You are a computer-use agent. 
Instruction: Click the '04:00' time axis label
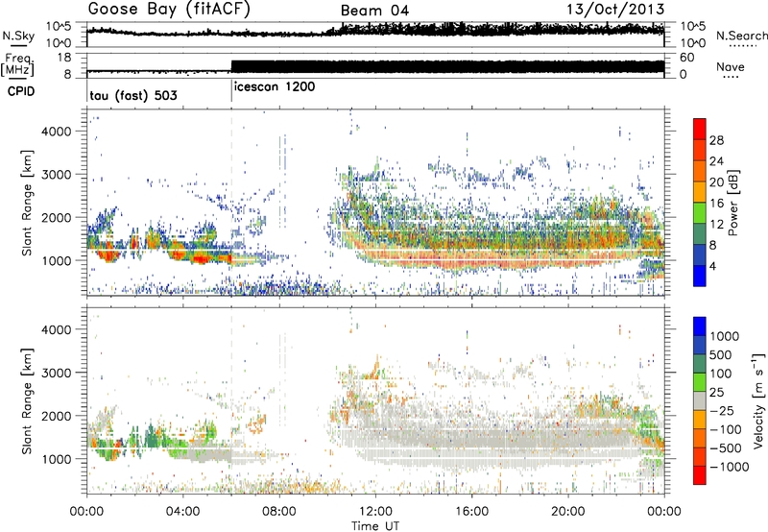point(182,512)
